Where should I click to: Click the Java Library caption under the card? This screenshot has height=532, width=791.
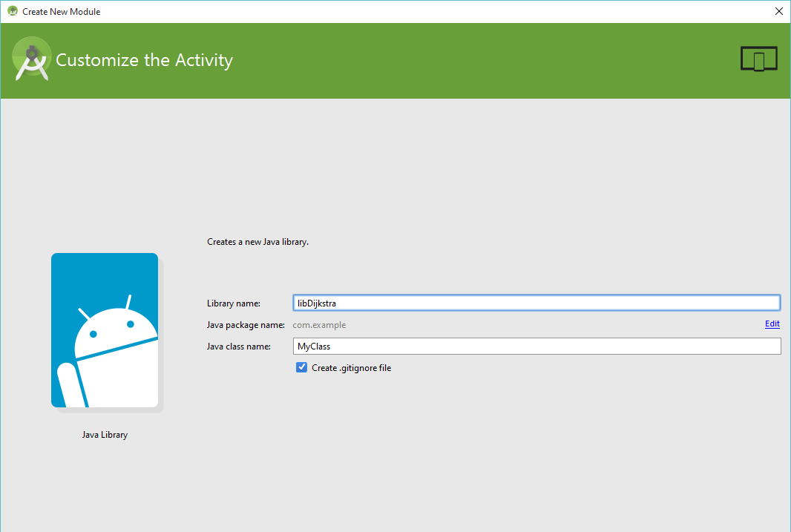[104, 434]
